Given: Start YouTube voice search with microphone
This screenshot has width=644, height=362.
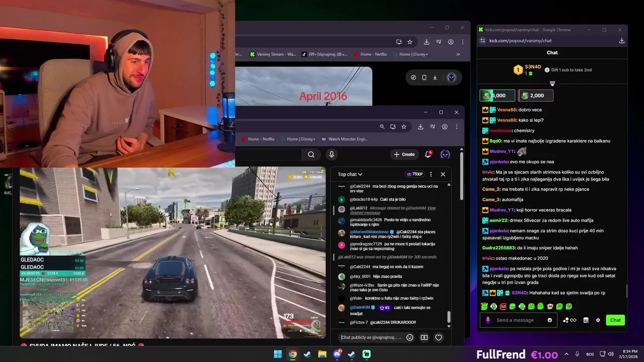Looking at the screenshot, I should (x=331, y=154).
